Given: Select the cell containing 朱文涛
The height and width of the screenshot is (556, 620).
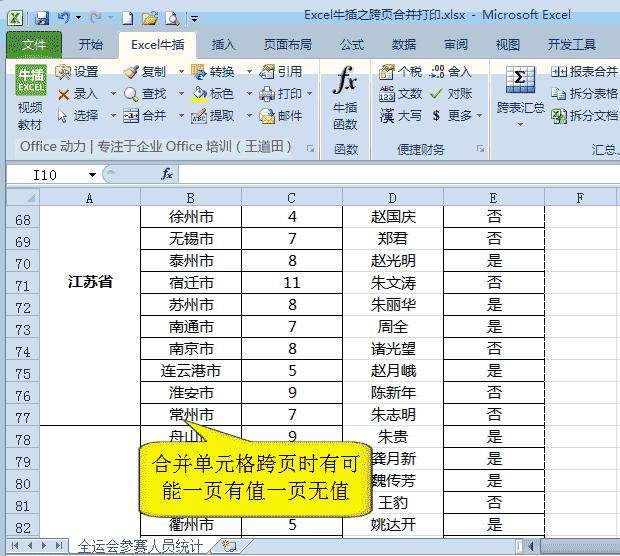Looking at the screenshot, I should click(x=393, y=283).
